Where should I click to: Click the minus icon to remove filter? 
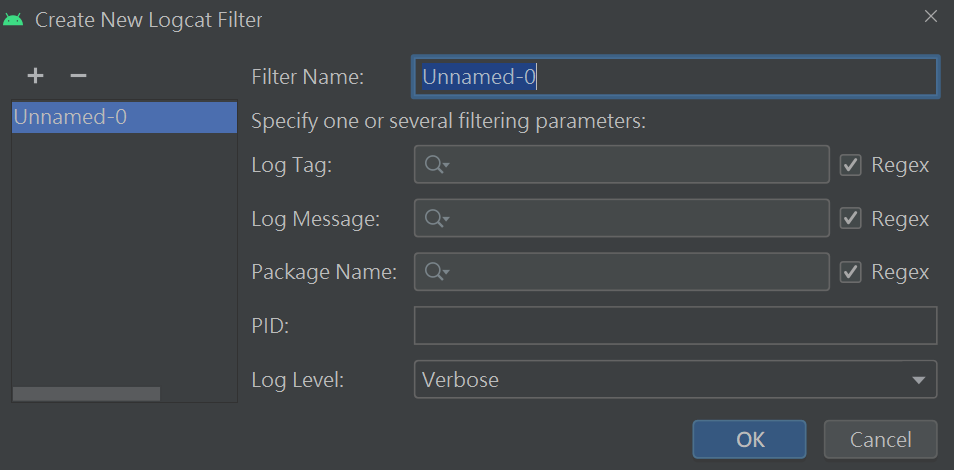point(78,76)
